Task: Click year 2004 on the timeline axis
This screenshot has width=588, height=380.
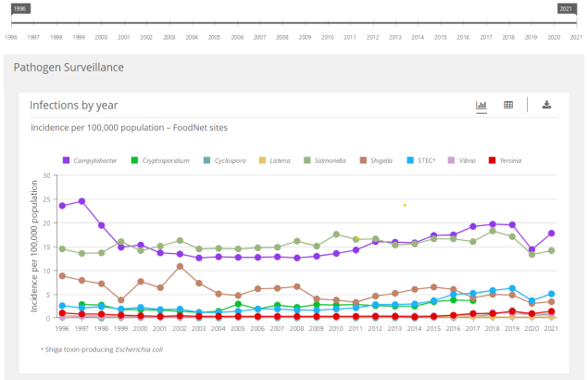Action: (192, 38)
